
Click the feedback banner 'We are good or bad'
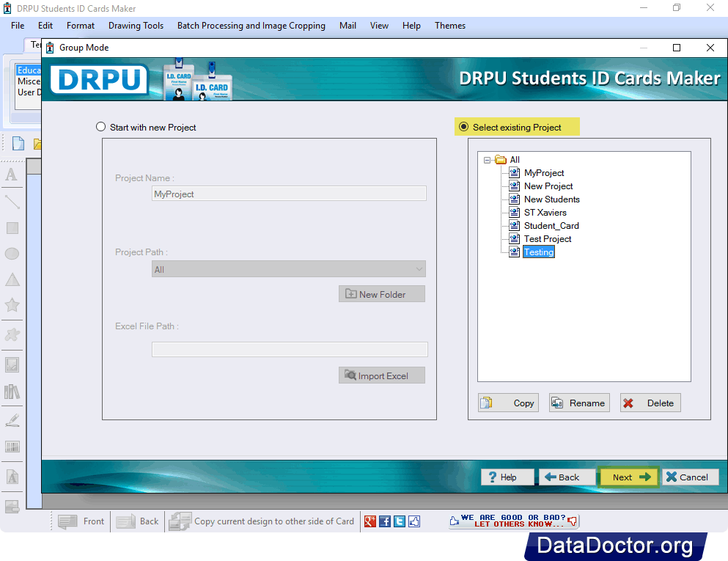coord(513,521)
